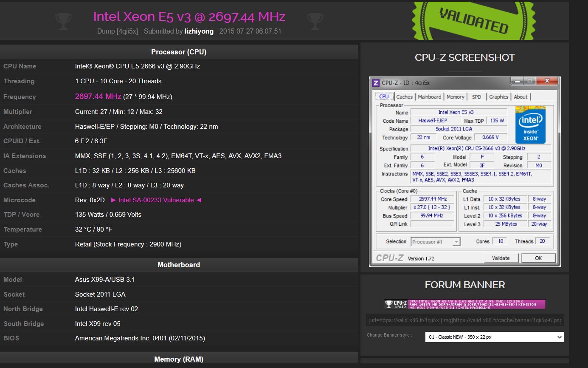Image resolution: width=588 pixels, height=368 pixels.
Task: Click Caches value L1D : 32 KB / L2 : 256 KB
Action: point(135,171)
